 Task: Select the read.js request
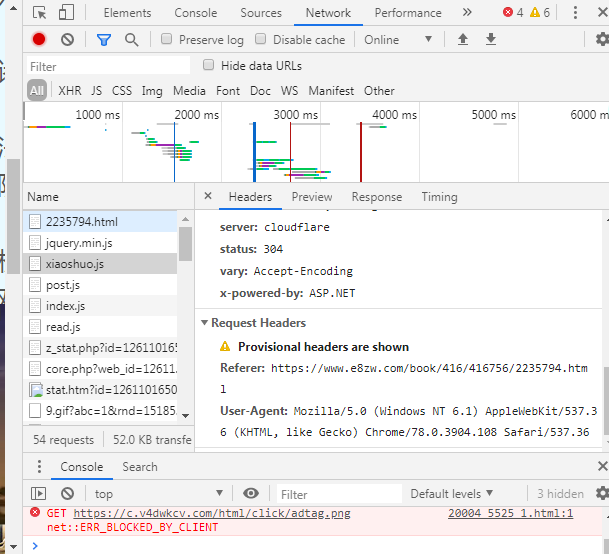[100, 327]
